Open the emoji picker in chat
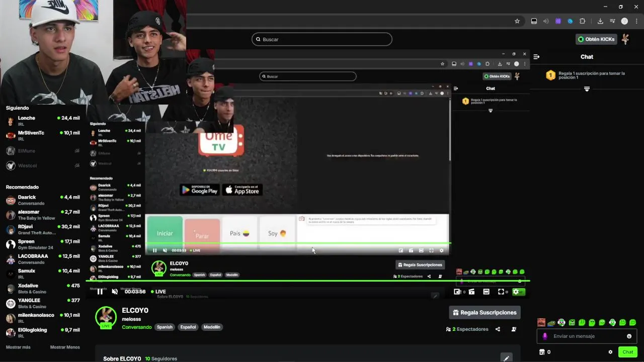Screen dimensions: 644x362 pyautogui.click(x=629, y=336)
